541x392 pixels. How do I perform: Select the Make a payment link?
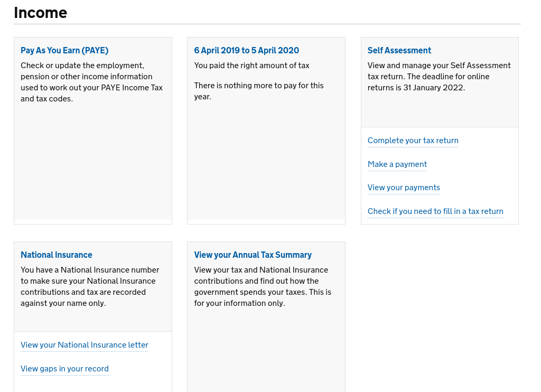pyautogui.click(x=397, y=164)
